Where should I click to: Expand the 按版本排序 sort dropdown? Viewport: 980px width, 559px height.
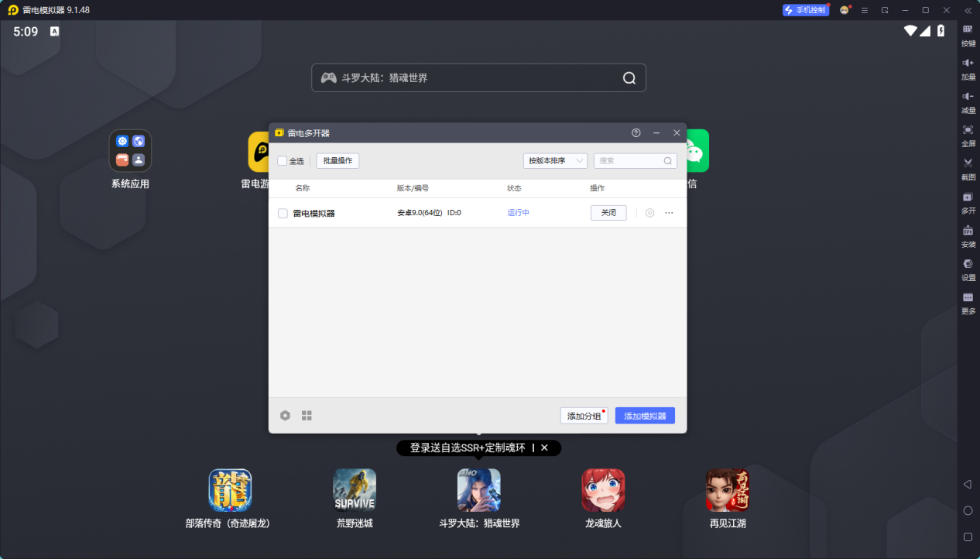coord(555,161)
